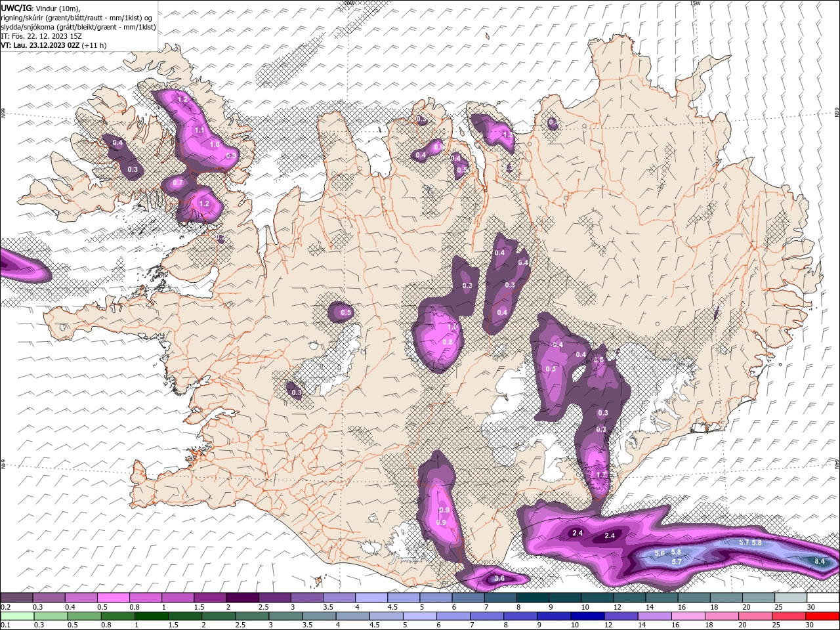Click the 5.6 value in the blue band

coord(660,554)
